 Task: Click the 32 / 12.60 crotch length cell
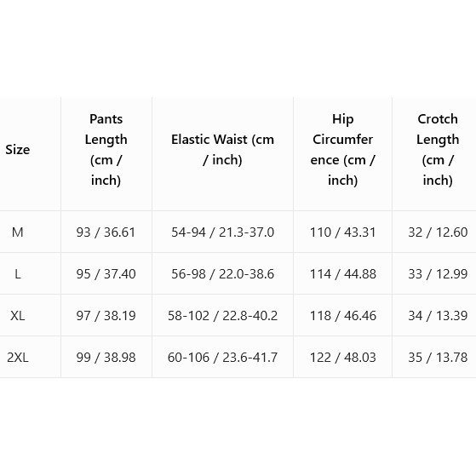[438, 232]
